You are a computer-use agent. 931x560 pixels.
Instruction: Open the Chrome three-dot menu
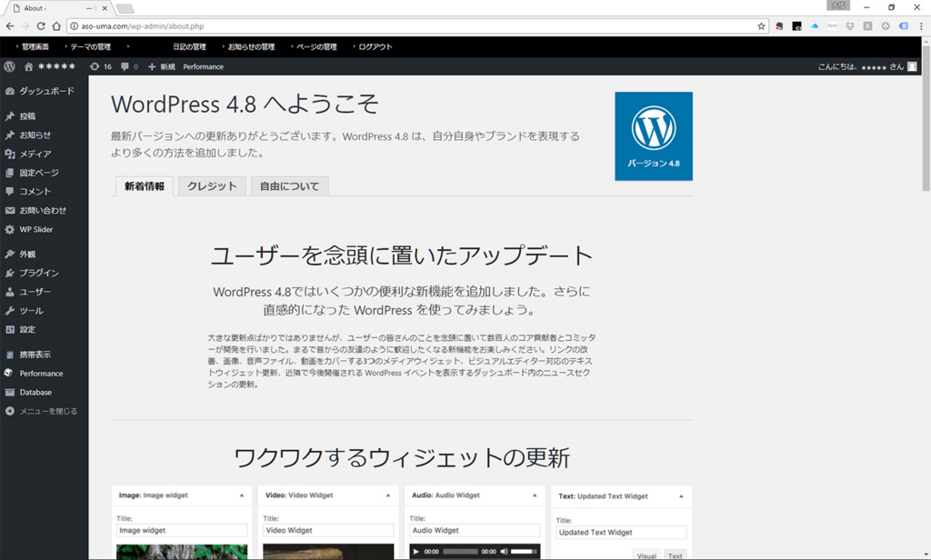922,26
